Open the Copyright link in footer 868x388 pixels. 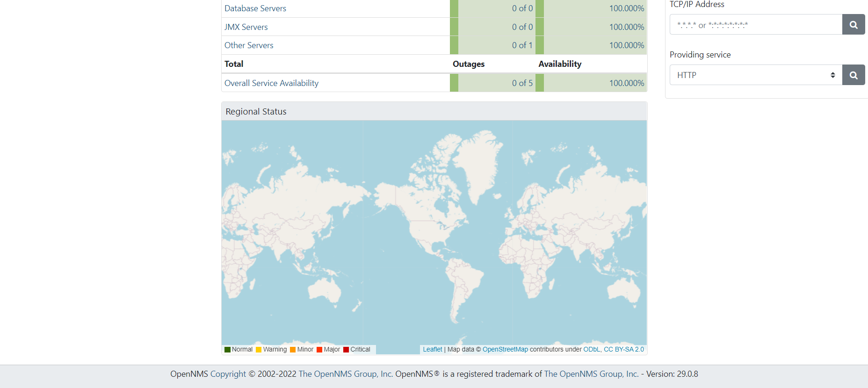click(x=228, y=374)
